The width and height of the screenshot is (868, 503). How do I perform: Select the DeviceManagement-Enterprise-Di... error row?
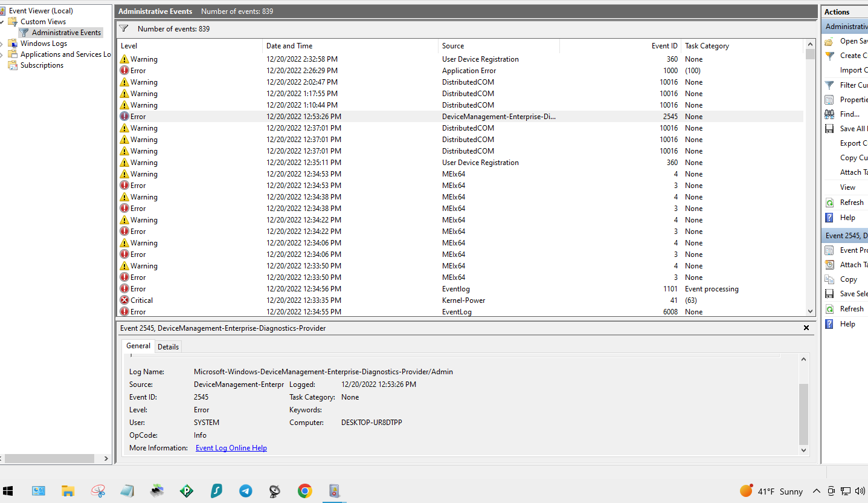click(x=460, y=117)
